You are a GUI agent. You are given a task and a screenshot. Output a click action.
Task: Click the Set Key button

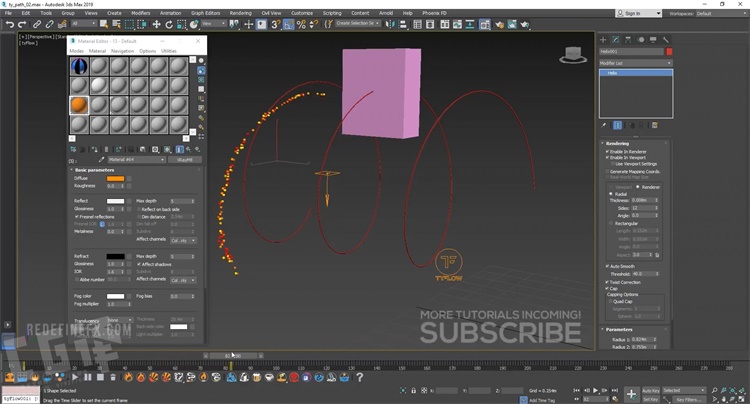click(651, 399)
